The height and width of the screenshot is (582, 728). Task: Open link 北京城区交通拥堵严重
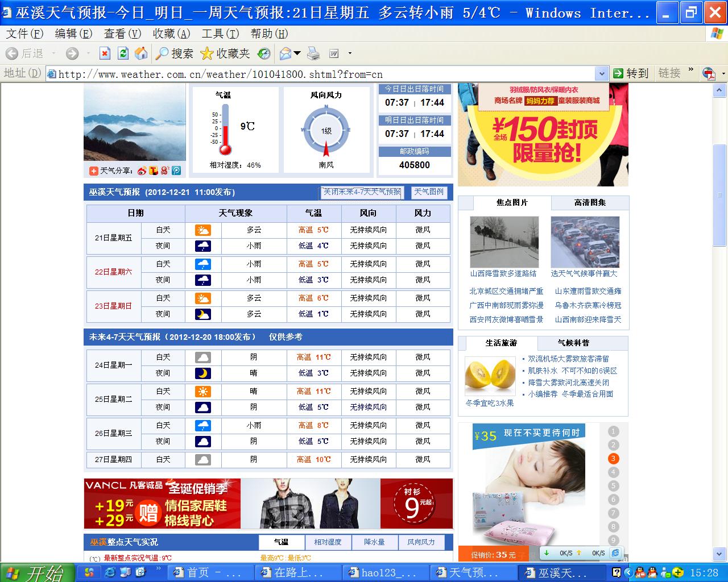pos(506,291)
